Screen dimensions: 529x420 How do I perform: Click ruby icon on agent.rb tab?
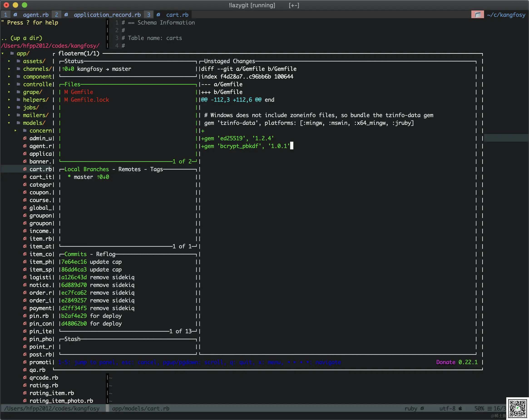click(x=15, y=15)
